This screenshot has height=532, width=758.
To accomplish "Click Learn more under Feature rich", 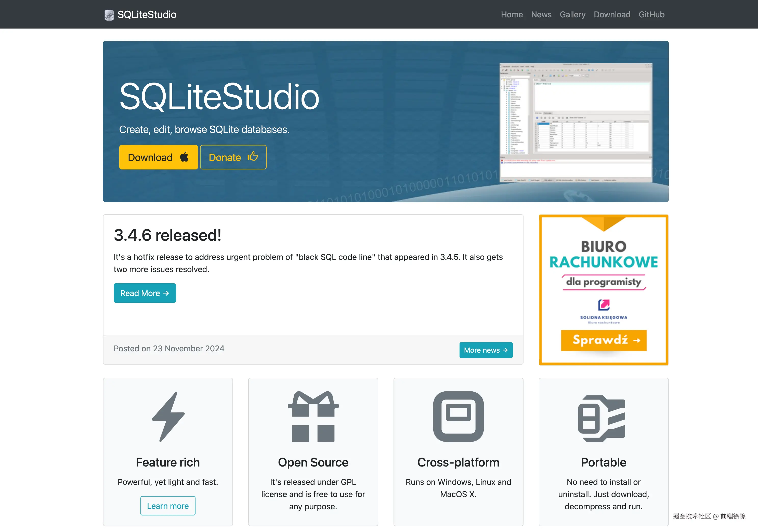I will pyautogui.click(x=168, y=506).
